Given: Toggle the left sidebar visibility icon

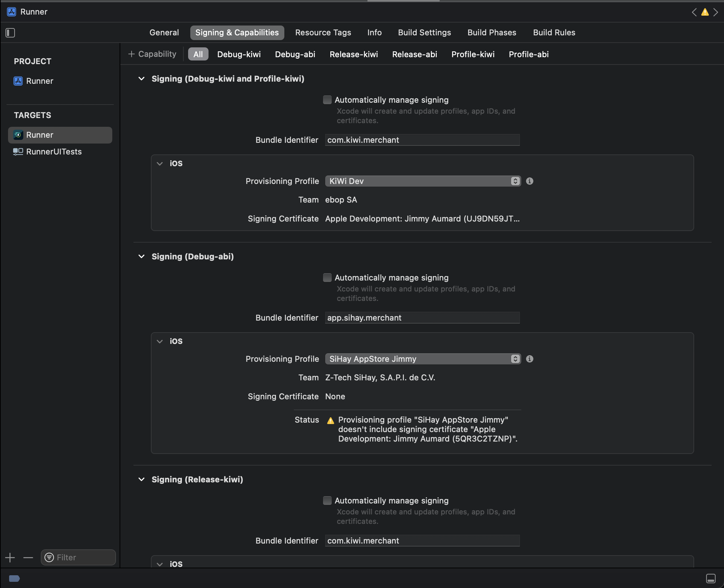Looking at the screenshot, I should pos(10,33).
